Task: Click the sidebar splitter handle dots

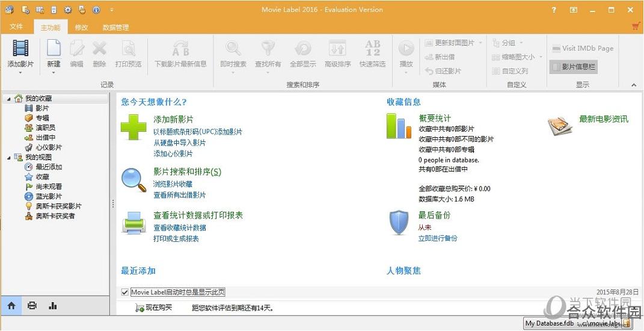Action: point(113,203)
